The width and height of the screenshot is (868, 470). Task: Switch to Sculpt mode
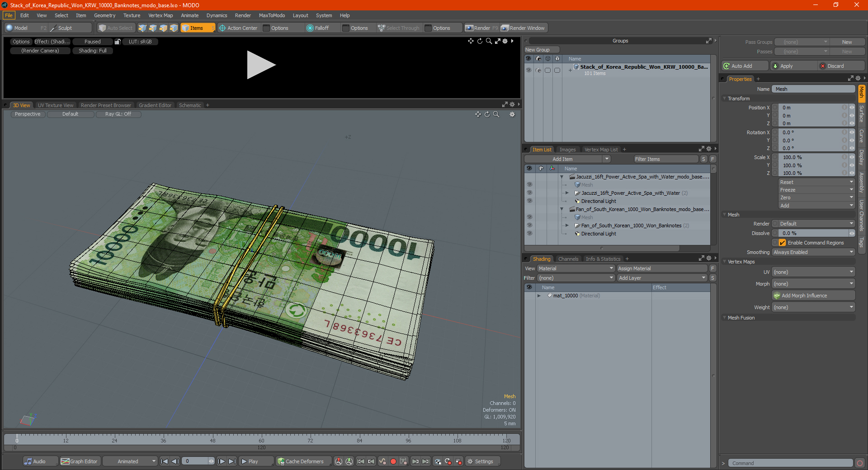point(70,28)
